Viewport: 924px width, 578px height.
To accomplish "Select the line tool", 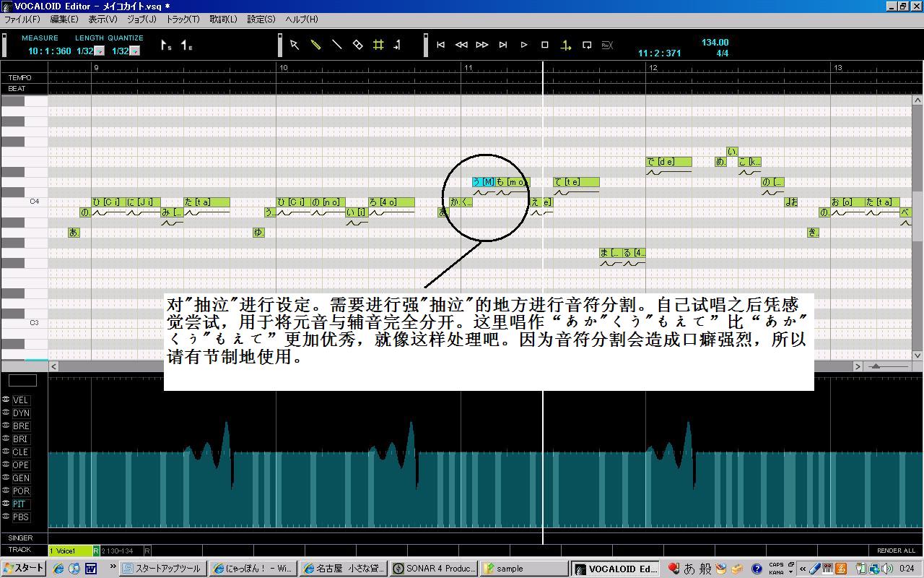I will tap(336, 45).
